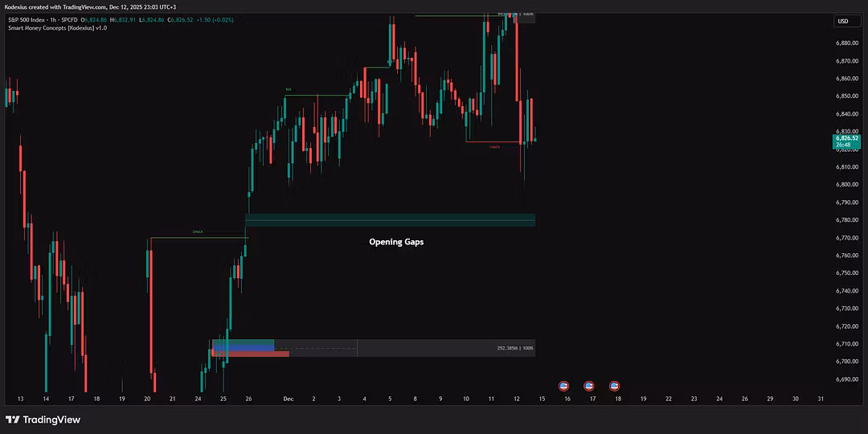This screenshot has height=434, width=868.
Task: Click the economic event flag on Dec 17
Action: [589, 386]
